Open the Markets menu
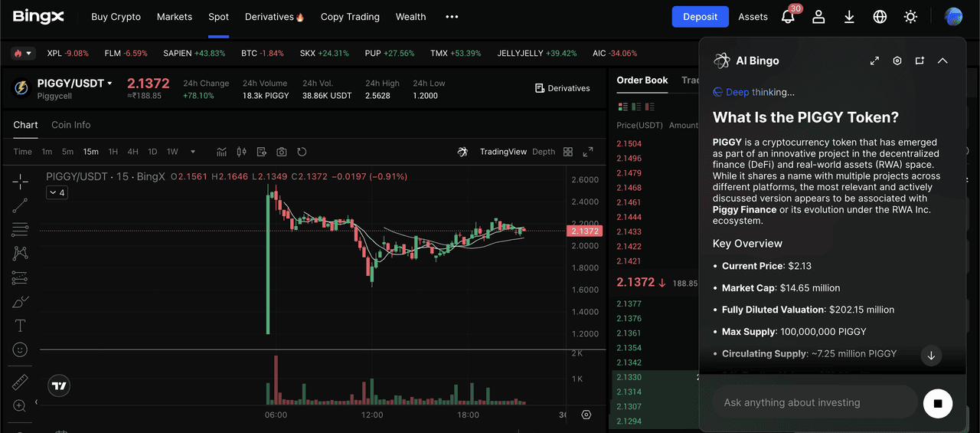 [x=175, y=17]
